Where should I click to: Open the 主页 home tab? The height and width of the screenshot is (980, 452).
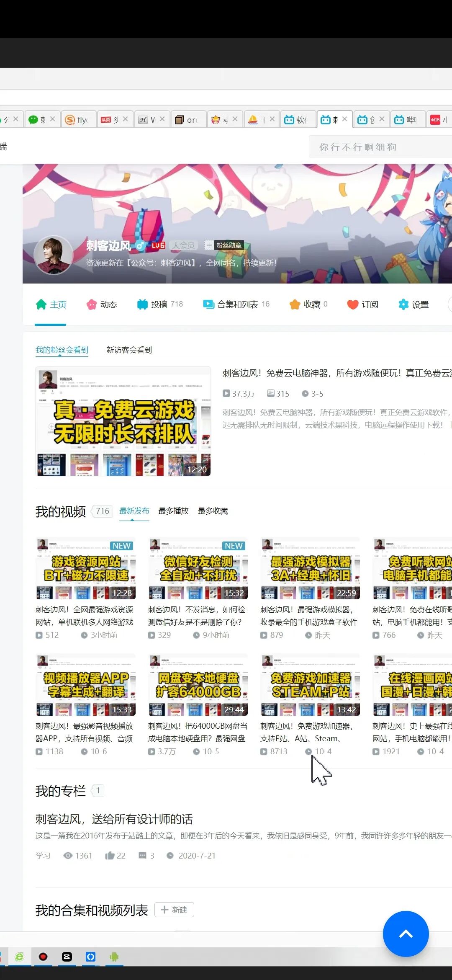[51, 304]
